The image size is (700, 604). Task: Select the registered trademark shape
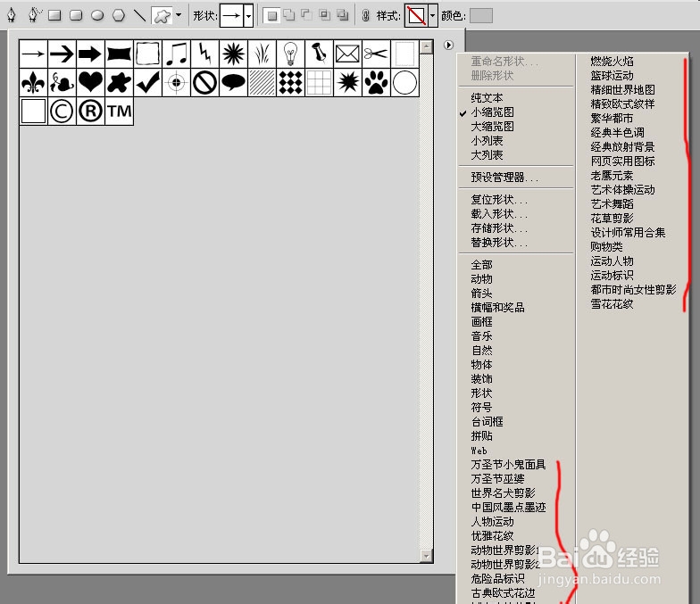pos(91,111)
